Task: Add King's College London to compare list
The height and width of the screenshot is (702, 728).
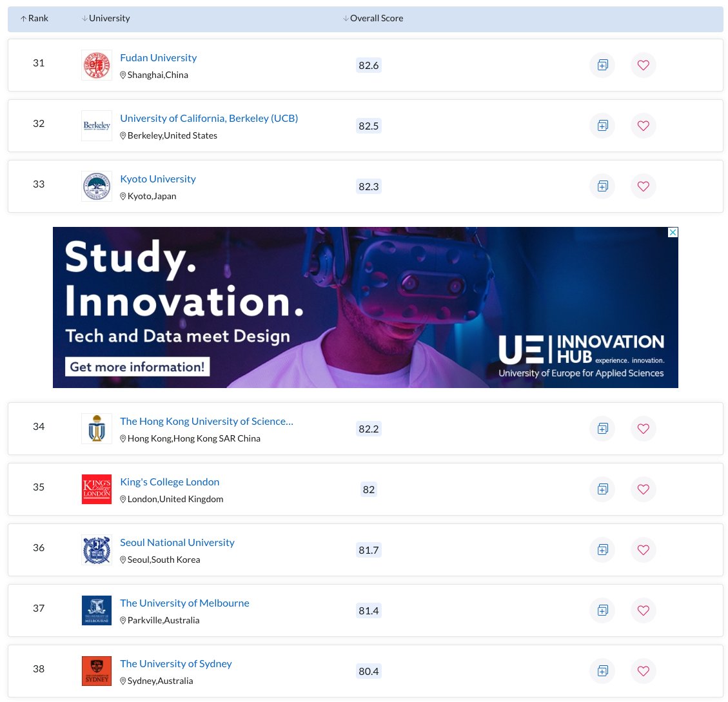Action: (x=602, y=489)
